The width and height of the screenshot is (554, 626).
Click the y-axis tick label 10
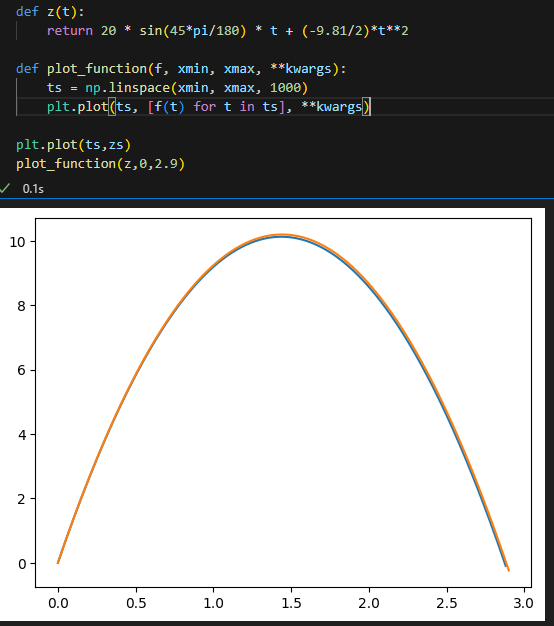[x=17, y=242]
